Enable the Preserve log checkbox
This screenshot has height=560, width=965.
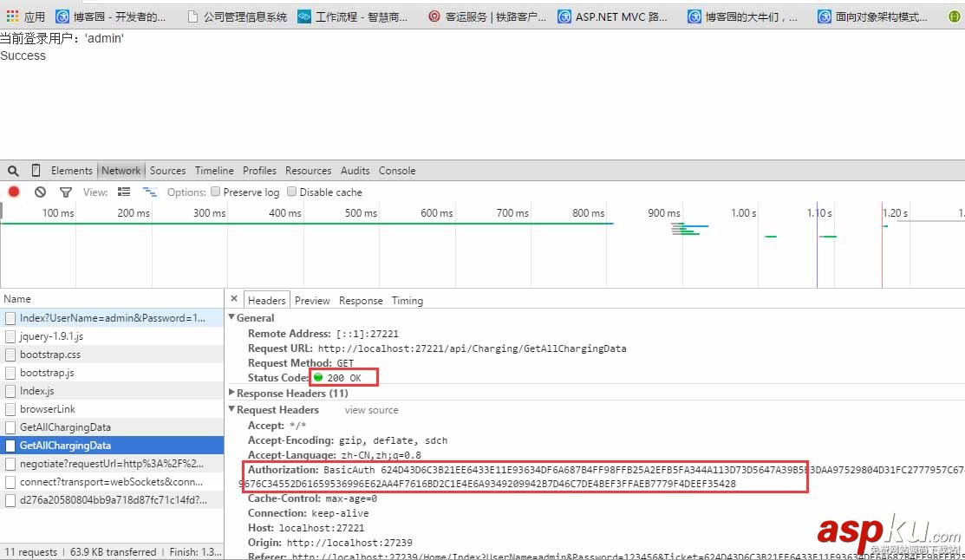point(215,192)
